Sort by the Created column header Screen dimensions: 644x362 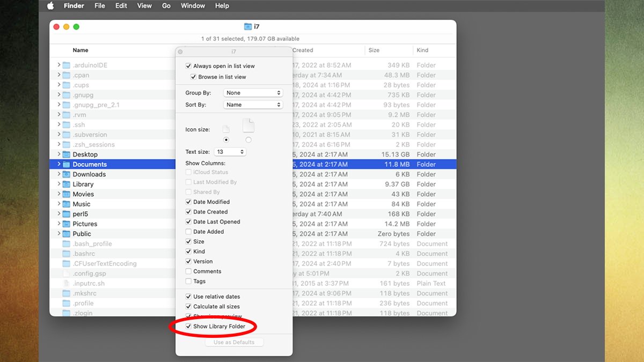(303, 50)
